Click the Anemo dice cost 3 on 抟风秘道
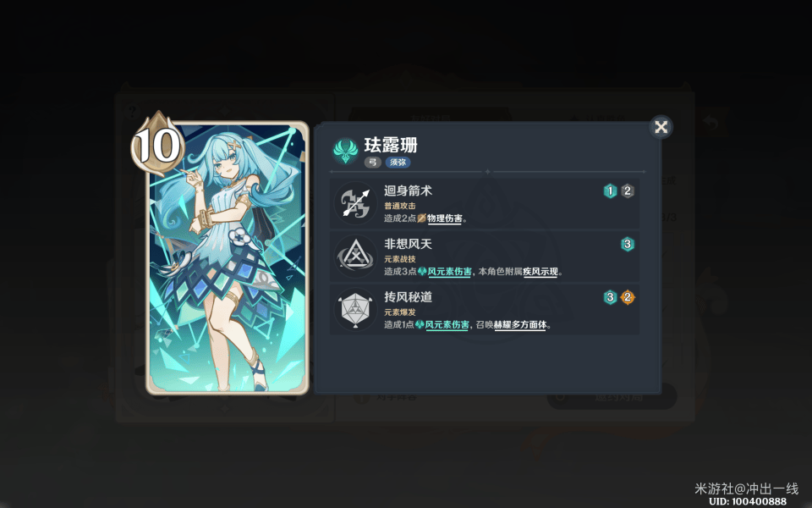This screenshot has height=508, width=812. [610, 297]
